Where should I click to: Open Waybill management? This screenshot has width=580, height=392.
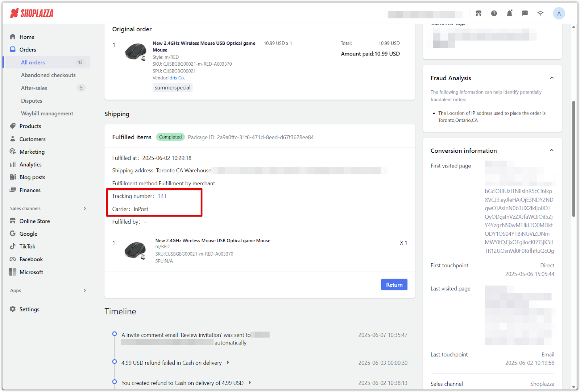(47, 114)
